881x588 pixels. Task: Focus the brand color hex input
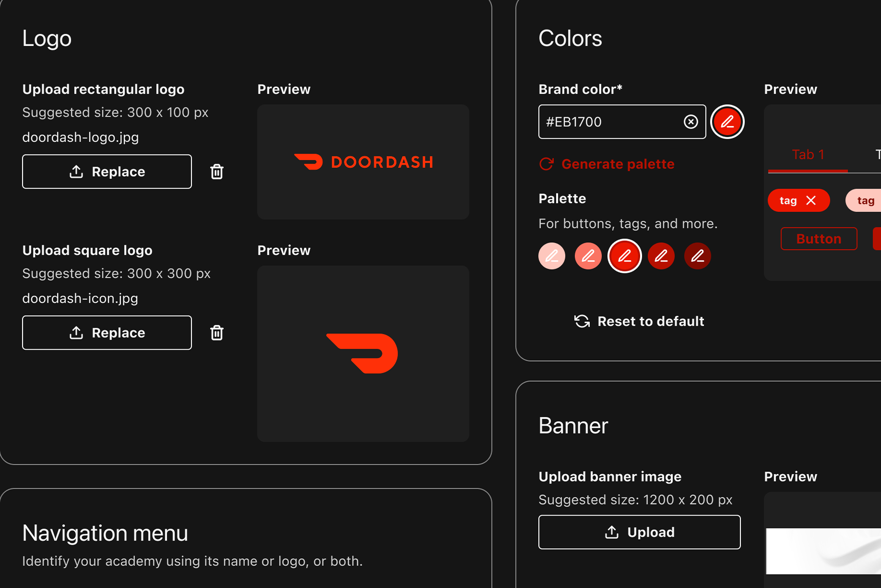[622, 122]
